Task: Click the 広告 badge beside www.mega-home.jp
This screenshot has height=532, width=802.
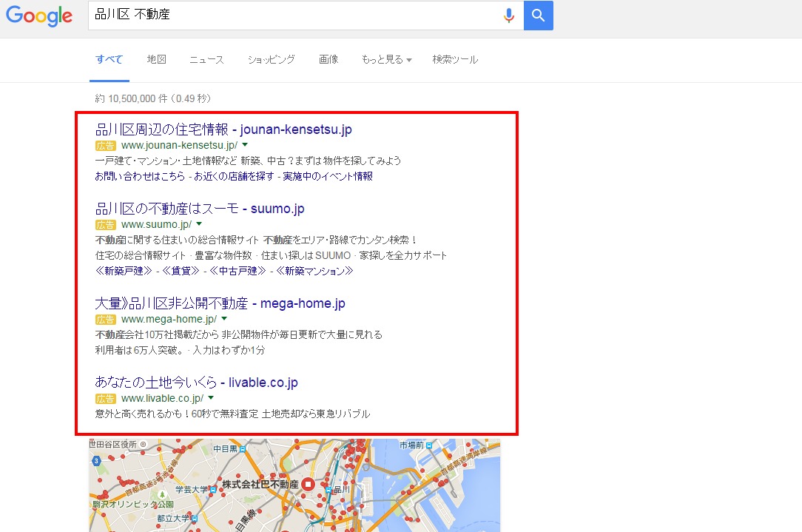Action: pyautogui.click(x=105, y=320)
